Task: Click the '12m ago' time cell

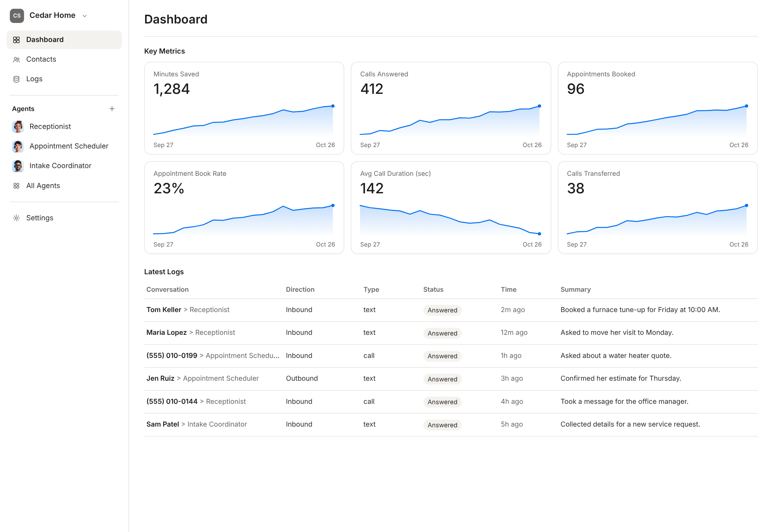Action: (x=514, y=333)
